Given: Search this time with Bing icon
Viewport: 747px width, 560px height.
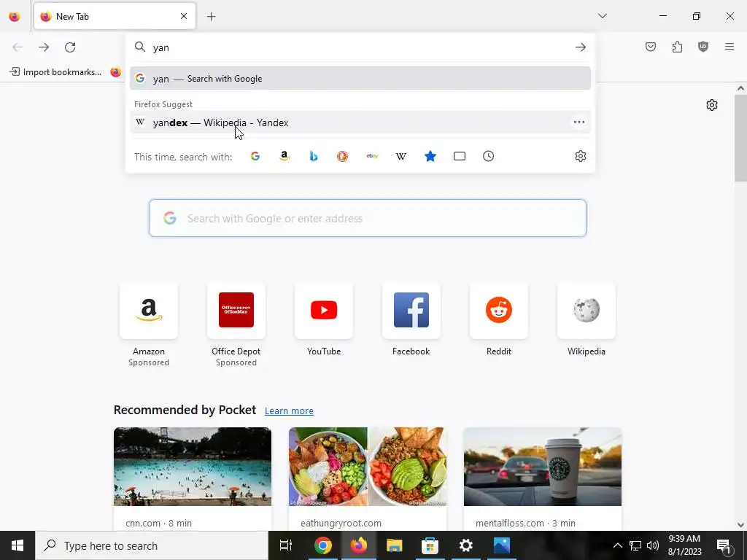Looking at the screenshot, I should tap(314, 156).
